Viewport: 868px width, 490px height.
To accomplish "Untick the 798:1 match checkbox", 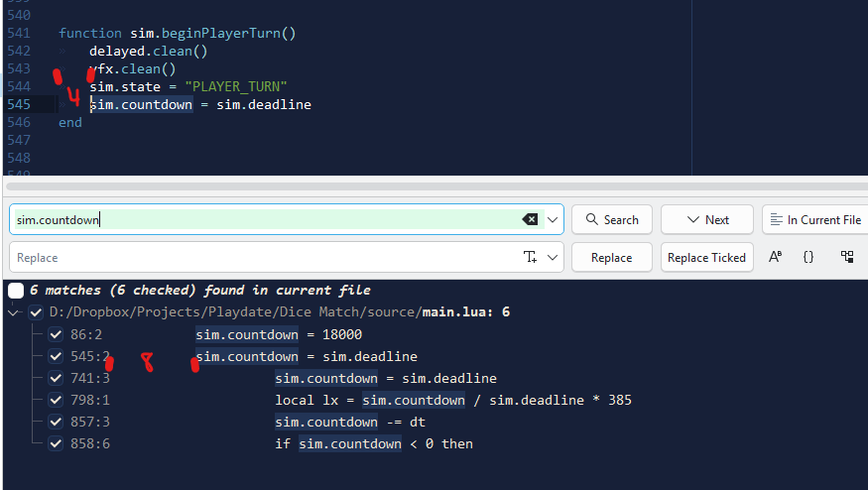I will (x=56, y=400).
